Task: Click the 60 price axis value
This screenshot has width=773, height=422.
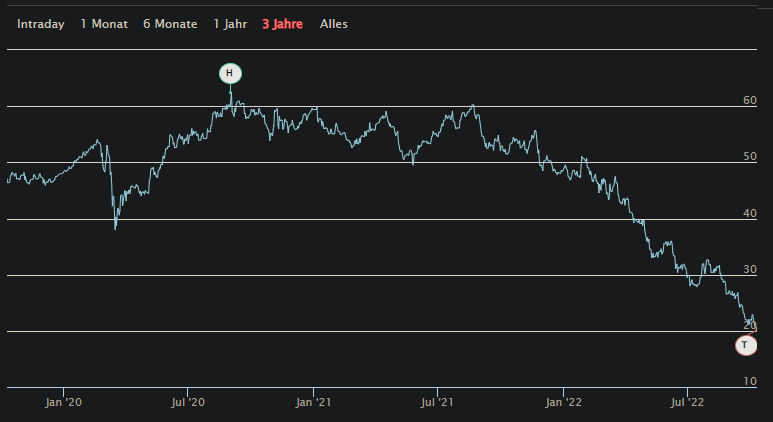Action: point(750,100)
